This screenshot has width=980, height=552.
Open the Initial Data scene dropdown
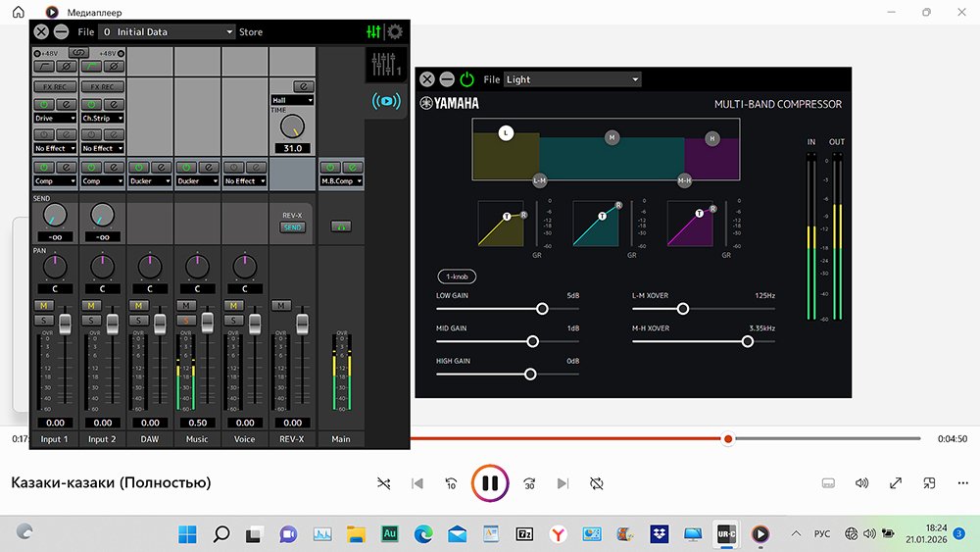tap(167, 32)
